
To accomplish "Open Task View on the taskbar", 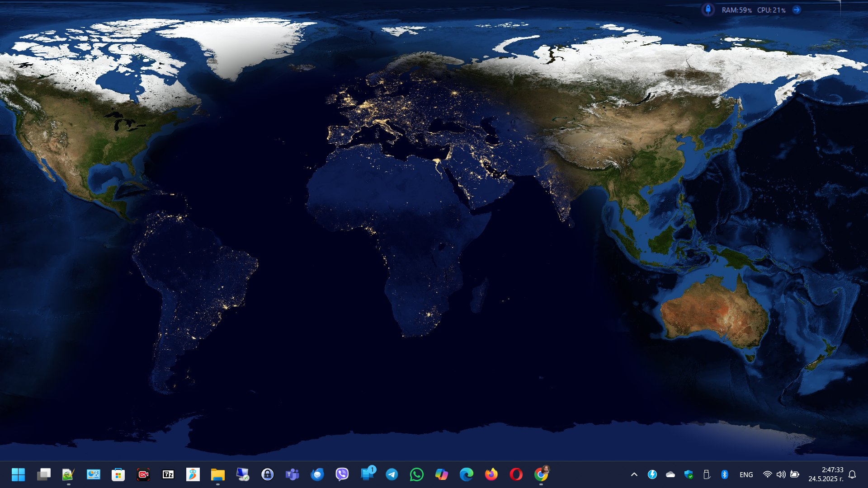I will 44,474.
